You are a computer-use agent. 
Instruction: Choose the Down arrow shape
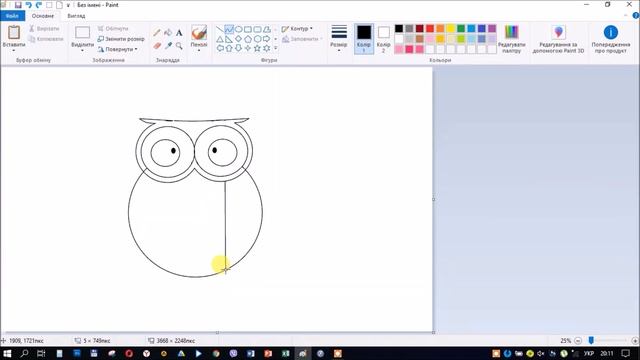pyautogui.click(x=238, y=49)
